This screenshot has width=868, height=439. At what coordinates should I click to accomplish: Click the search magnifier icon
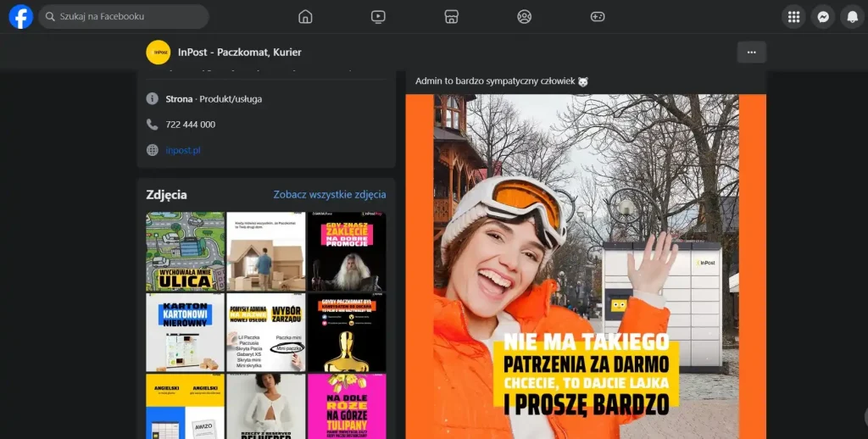tap(50, 17)
